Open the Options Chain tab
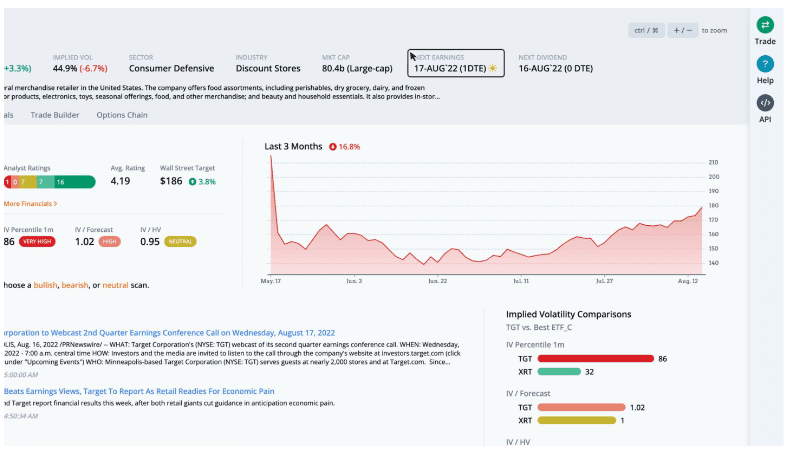 coord(122,115)
